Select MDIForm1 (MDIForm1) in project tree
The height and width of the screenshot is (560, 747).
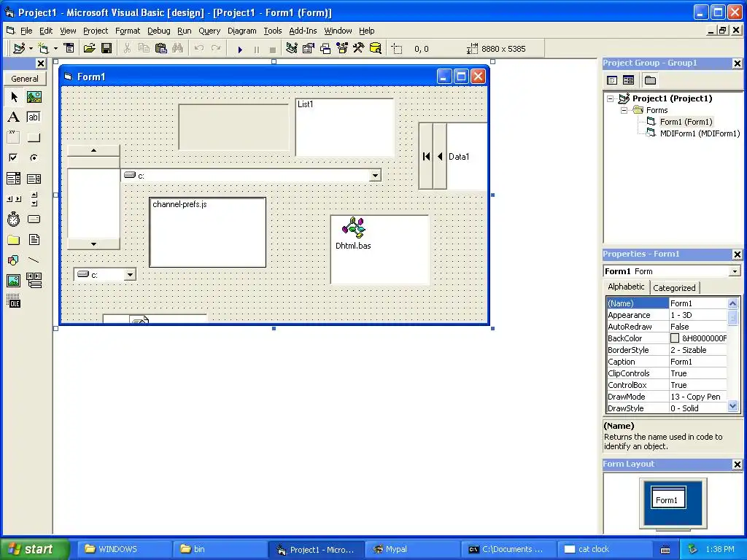point(700,133)
